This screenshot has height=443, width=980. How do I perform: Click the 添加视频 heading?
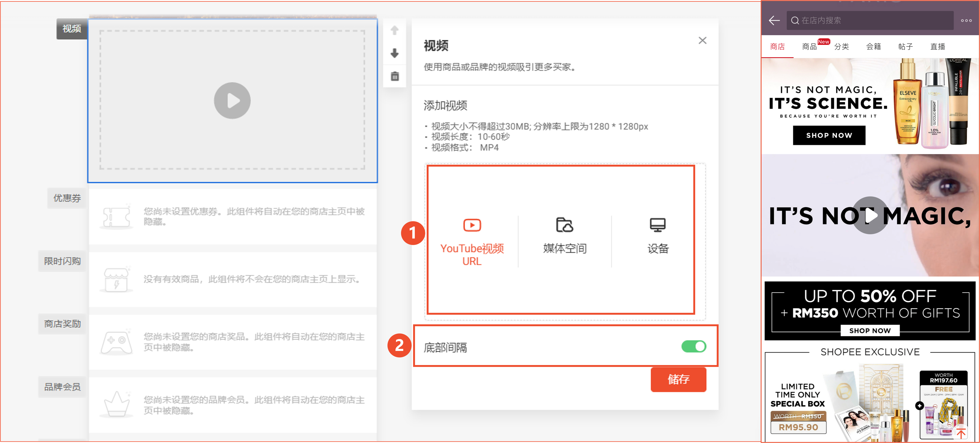[x=445, y=105]
